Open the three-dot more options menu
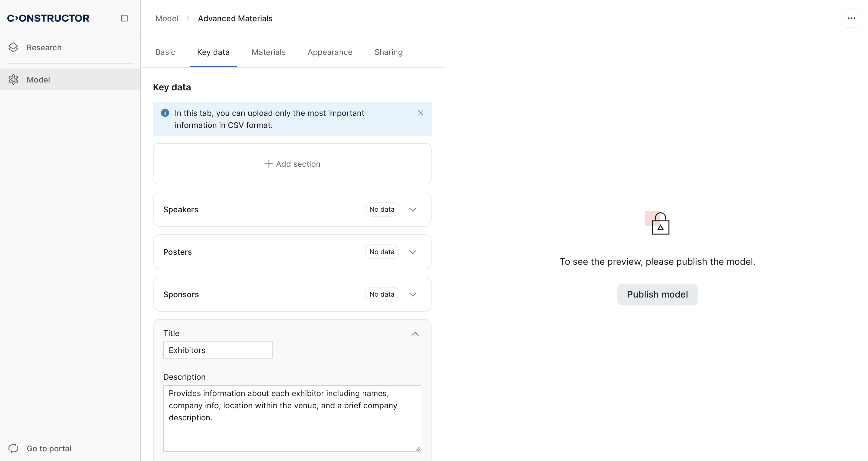 851,18
